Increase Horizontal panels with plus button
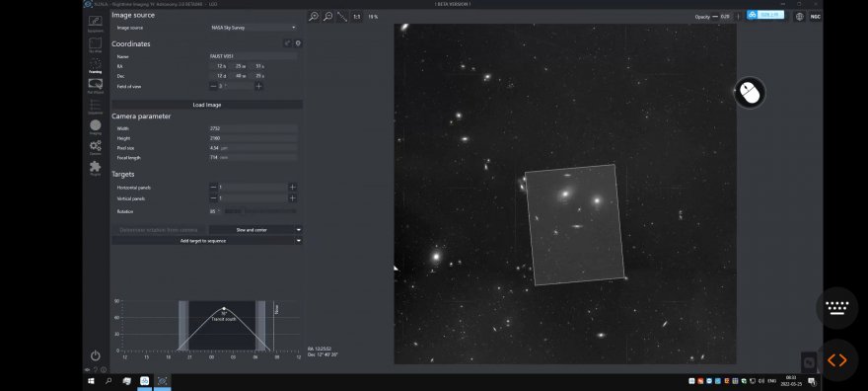This screenshot has width=868, height=391. 292,188
